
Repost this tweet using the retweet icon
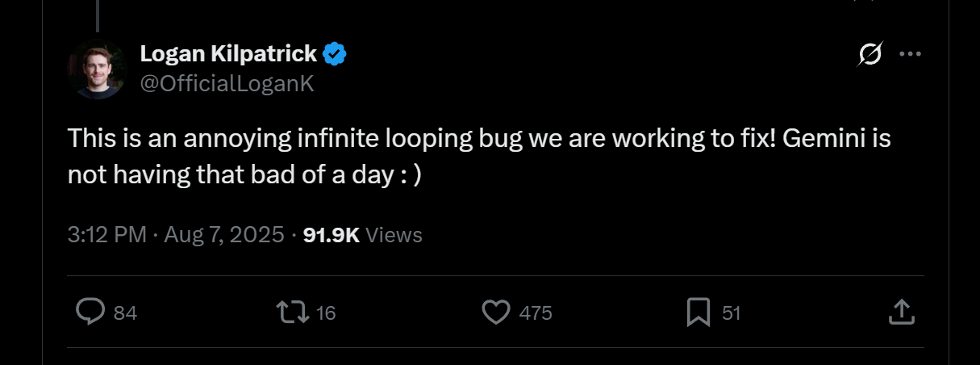[292, 312]
